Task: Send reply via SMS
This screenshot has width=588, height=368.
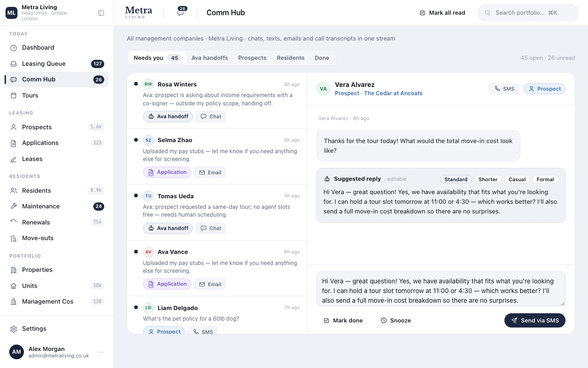Action: (535, 321)
